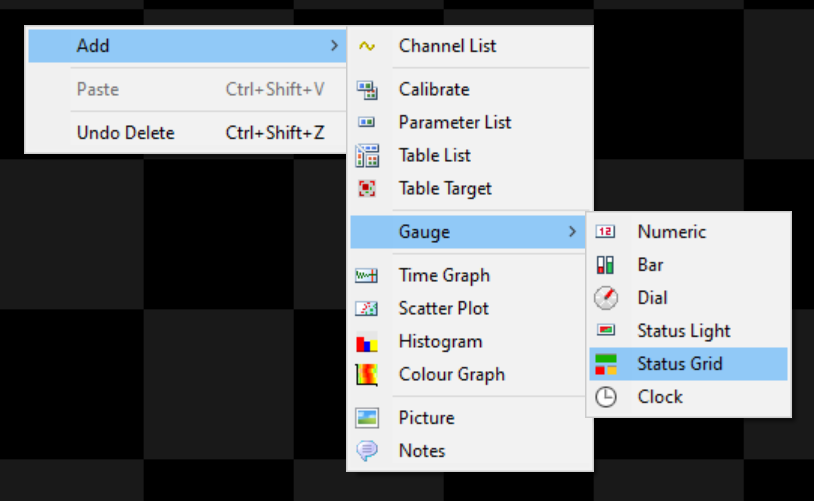Choose Status Light gauge option
The height and width of the screenshot is (501, 814).
point(683,331)
